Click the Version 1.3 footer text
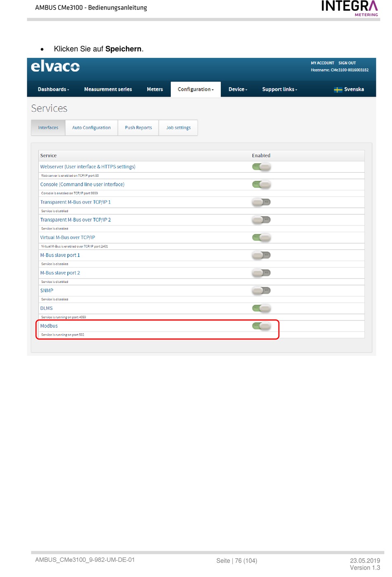The width and height of the screenshot is (392, 577). (365, 568)
